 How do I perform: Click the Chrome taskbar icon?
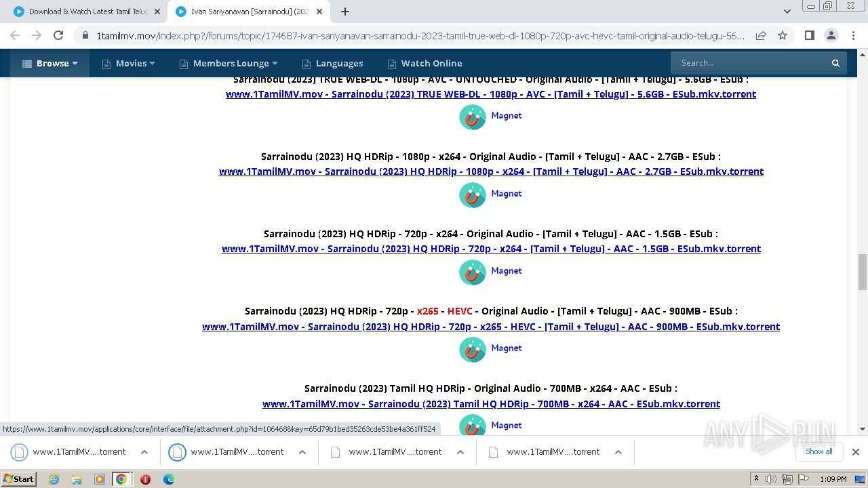pos(121,479)
